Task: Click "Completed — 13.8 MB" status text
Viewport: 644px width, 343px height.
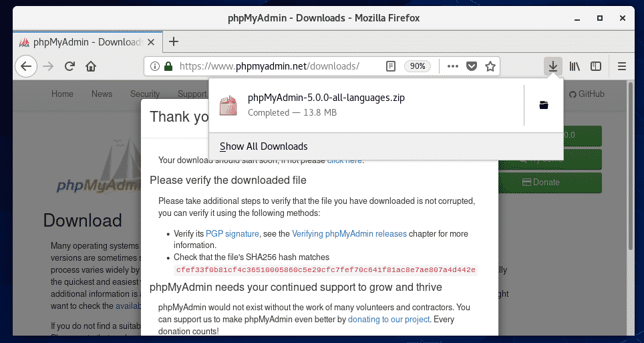Action: [292, 113]
